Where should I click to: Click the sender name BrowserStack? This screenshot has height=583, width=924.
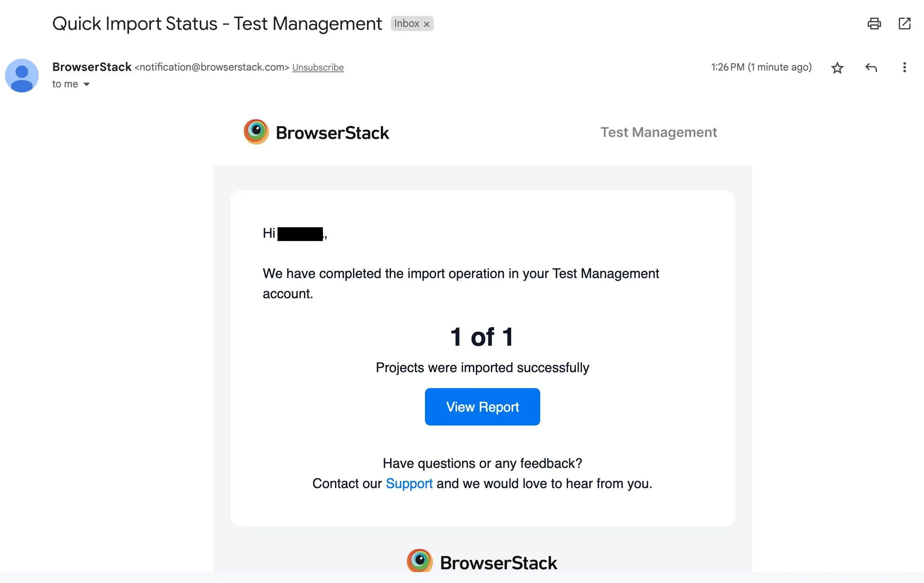pyautogui.click(x=92, y=67)
